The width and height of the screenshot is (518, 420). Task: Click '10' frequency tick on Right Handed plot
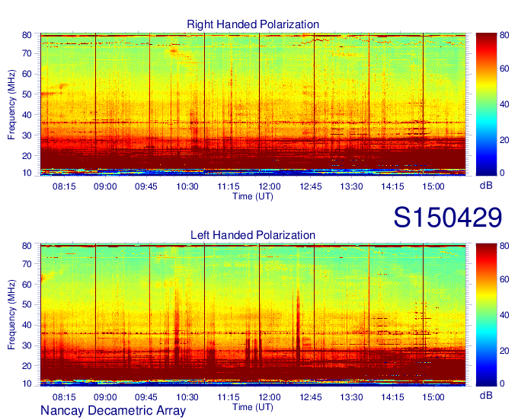(27, 173)
